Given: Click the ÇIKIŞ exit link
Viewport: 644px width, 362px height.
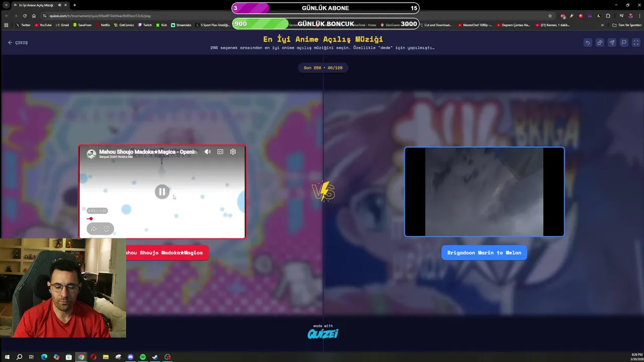Looking at the screenshot, I should click(18, 43).
